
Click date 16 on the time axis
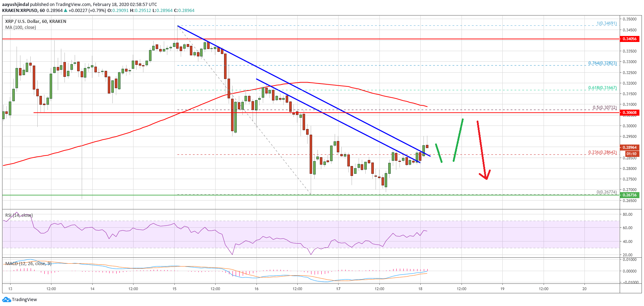point(256,289)
